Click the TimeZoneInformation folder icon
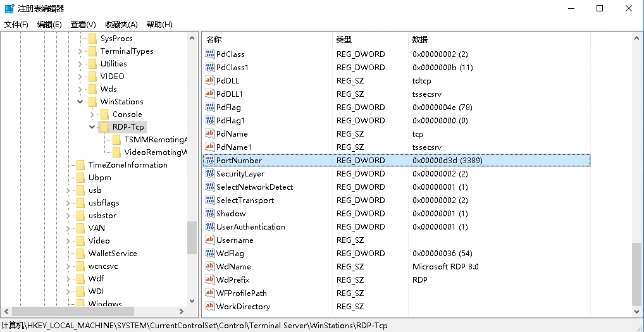The width and height of the screenshot is (644, 332). point(80,165)
